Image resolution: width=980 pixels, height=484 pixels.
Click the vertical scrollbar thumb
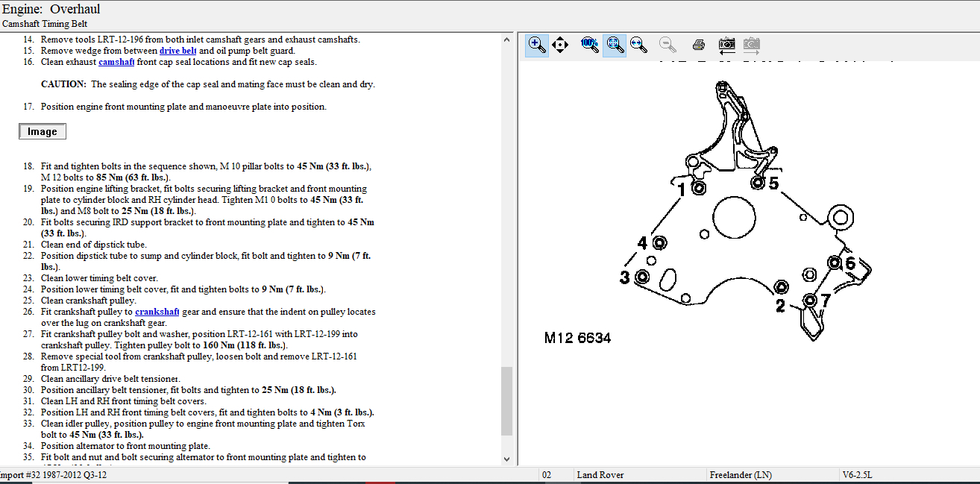506,400
